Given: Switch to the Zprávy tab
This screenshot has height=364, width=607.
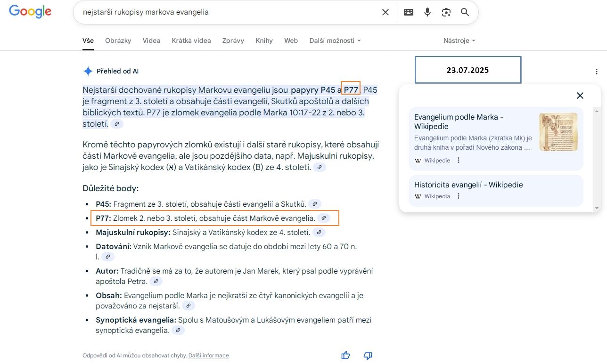Looking at the screenshot, I should click(233, 40).
